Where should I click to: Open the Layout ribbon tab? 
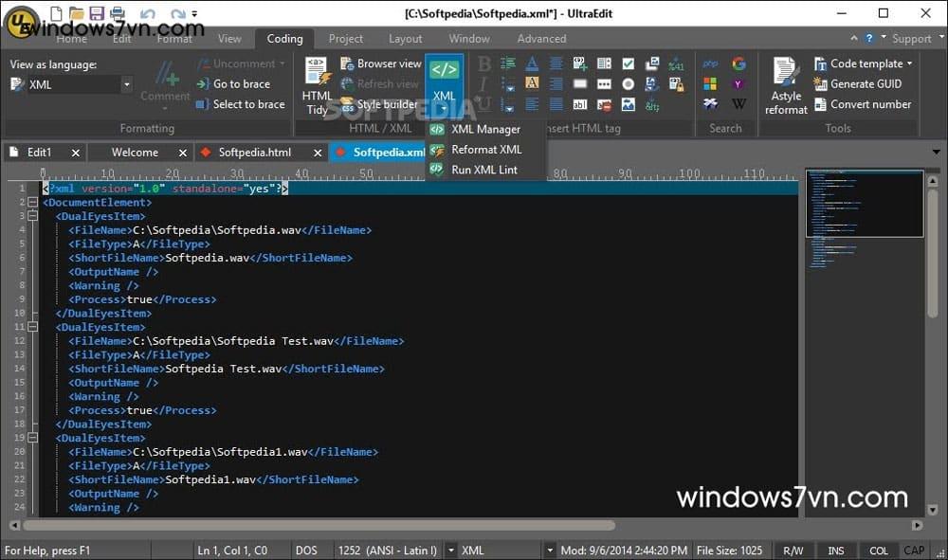coord(405,39)
